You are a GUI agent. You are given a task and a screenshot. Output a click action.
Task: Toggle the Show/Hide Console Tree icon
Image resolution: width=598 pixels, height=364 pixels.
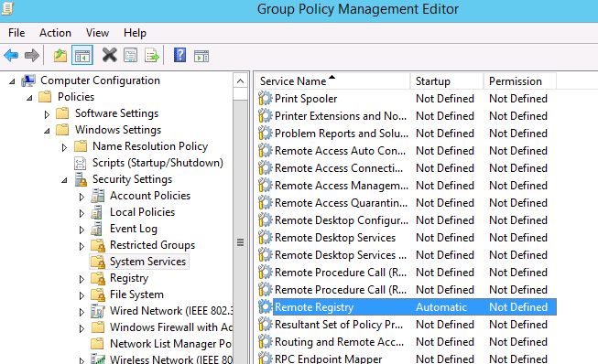point(82,56)
